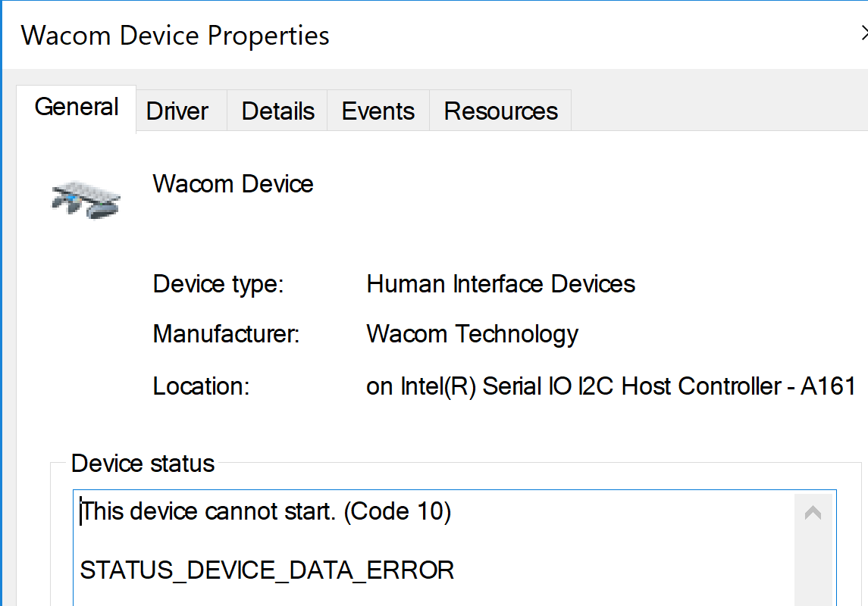The image size is (868, 606).
Task: Show the Resources tab
Action: tap(500, 111)
